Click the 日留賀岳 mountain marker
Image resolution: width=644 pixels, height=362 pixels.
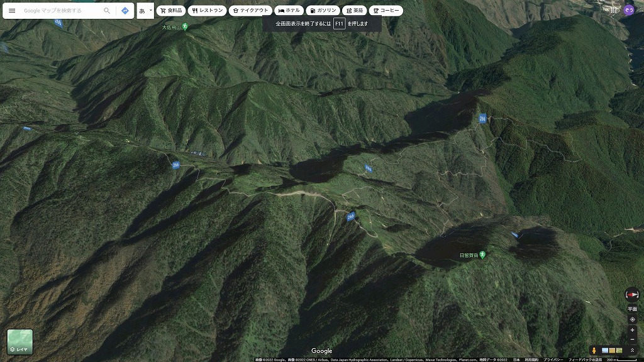[482, 255]
